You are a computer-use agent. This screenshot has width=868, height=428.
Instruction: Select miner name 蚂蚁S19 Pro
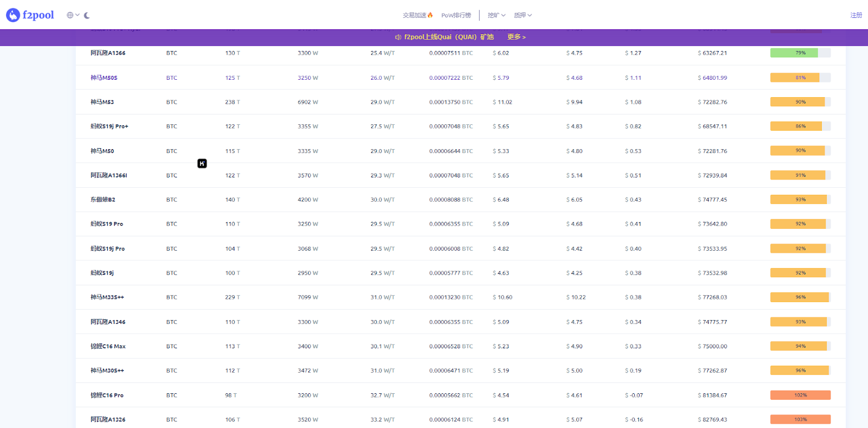coord(106,224)
